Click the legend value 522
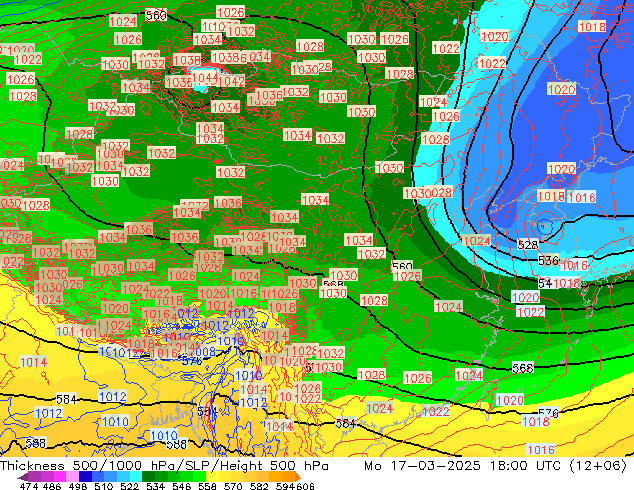Viewport: 634px width, 490px height. coord(129,486)
